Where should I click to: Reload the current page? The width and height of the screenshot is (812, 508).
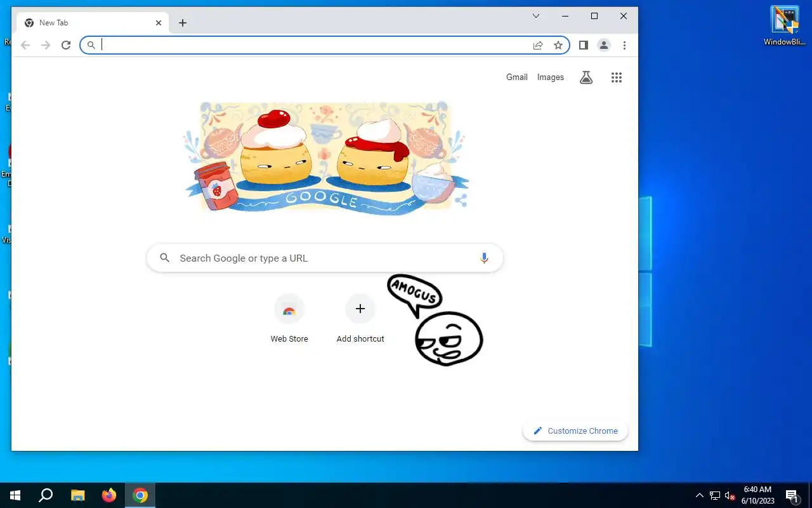point(66,45)
